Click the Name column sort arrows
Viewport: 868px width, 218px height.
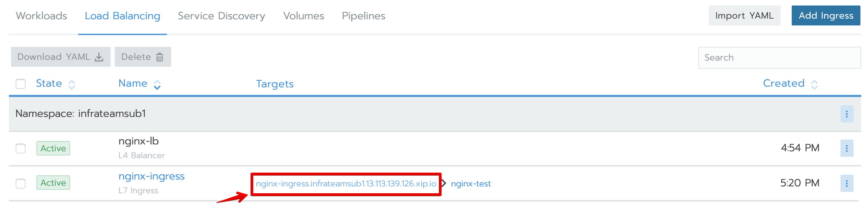click(157, 85)
